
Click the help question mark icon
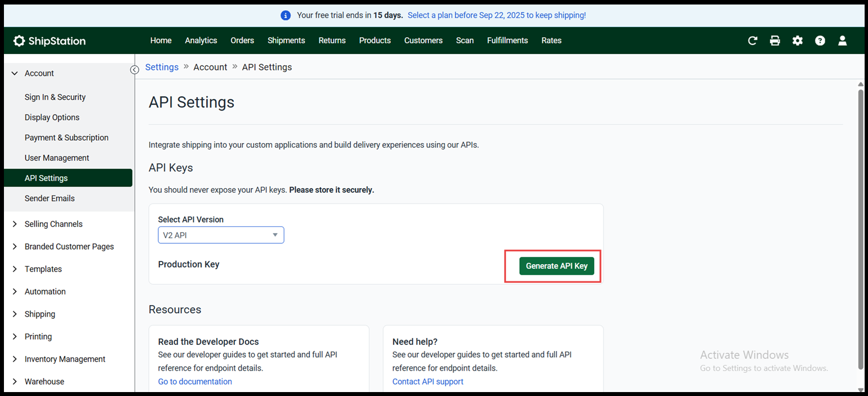pos(820,41)
